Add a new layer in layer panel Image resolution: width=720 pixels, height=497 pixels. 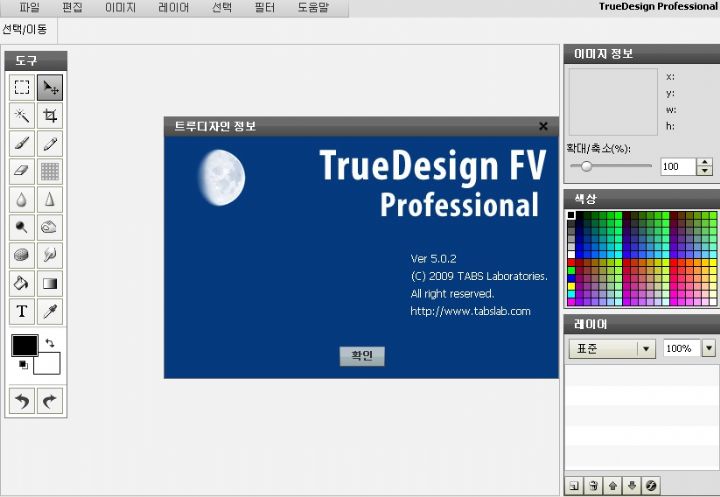(574, 486)
